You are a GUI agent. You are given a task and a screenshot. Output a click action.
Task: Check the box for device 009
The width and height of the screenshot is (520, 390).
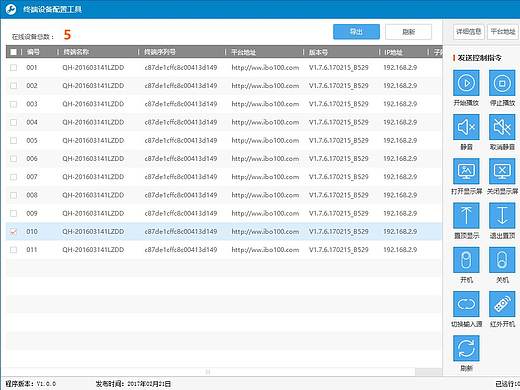point(13,213)
